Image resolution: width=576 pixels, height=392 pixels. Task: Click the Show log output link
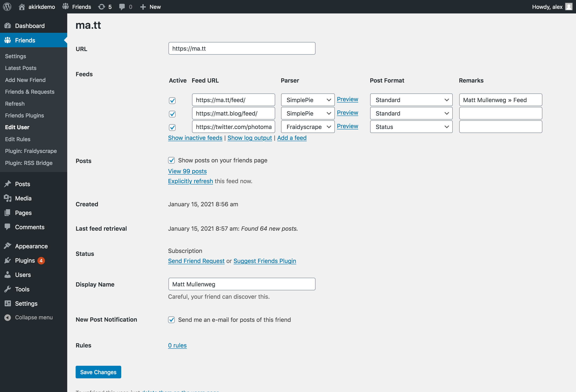pyautogui.click(x=250, y=138)
